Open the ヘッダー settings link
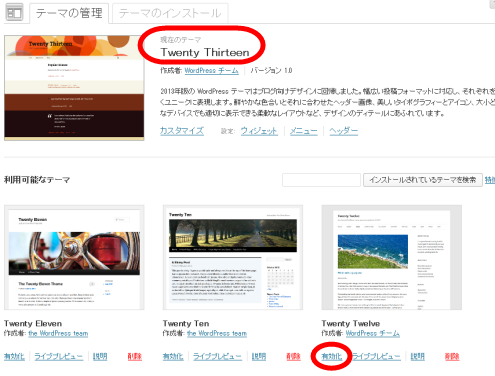 [343, 131]
